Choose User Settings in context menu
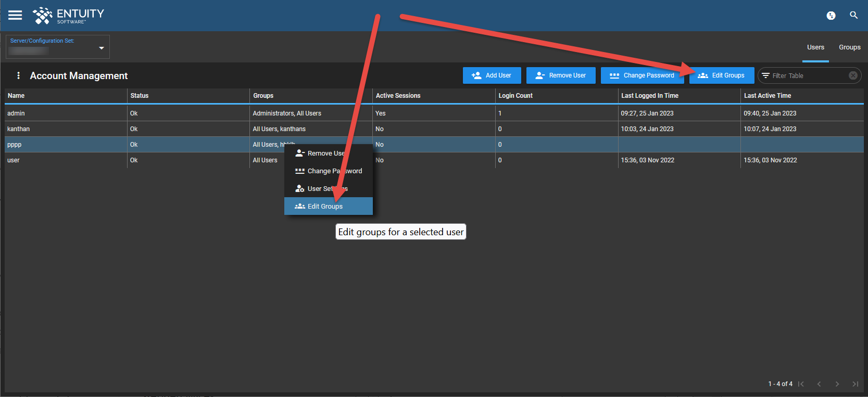Viewport: 868px width, 397px height. [x=329, y=189]
